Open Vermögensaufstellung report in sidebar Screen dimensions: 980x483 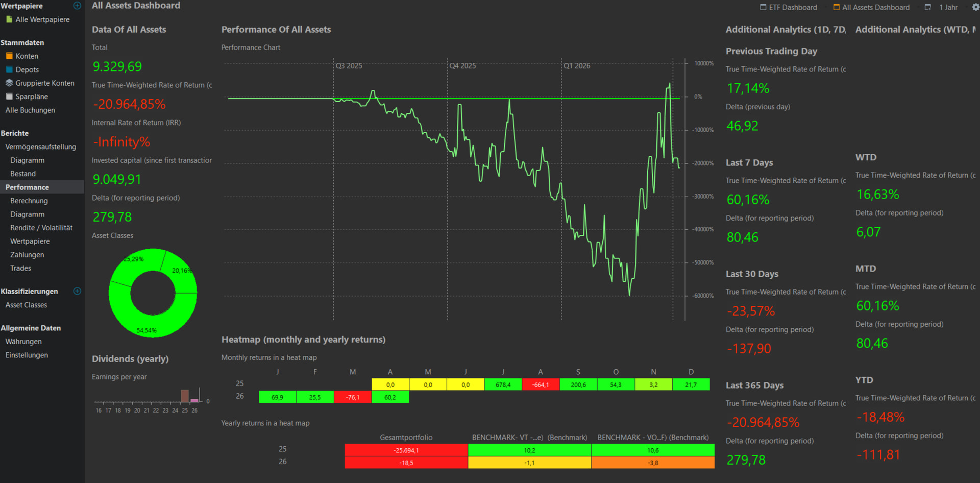41,147
